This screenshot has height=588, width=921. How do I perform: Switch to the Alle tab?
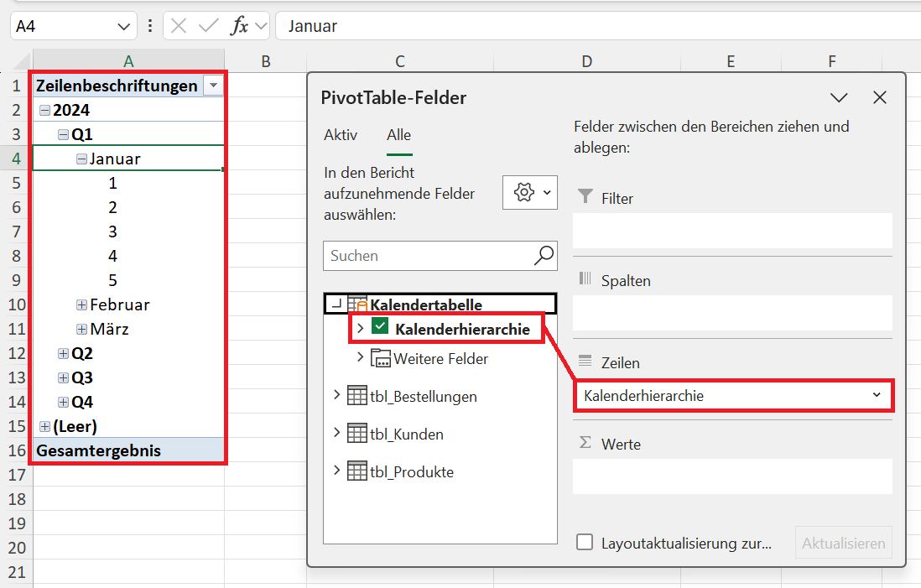pyautogui.click(x=398, y=135)
